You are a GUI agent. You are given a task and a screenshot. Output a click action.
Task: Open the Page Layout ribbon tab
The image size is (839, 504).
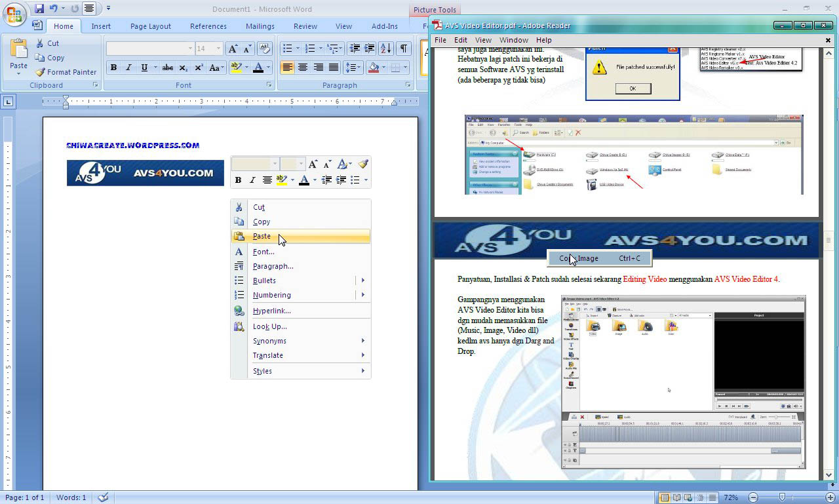(151, 26)
